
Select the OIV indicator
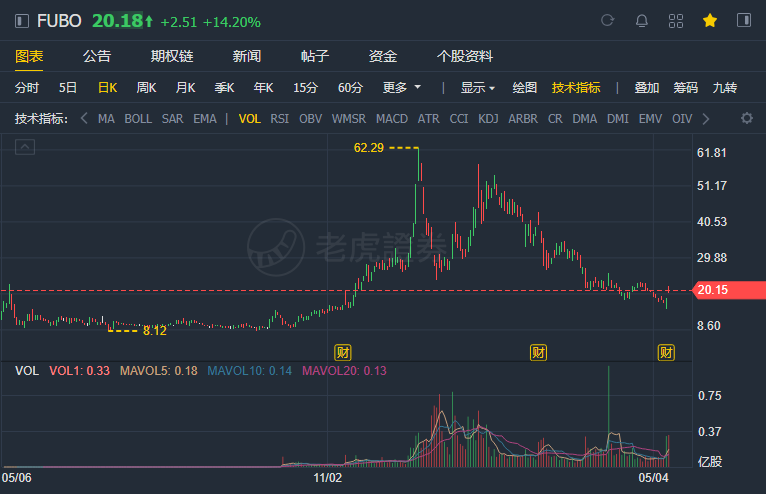coord(682,119)
